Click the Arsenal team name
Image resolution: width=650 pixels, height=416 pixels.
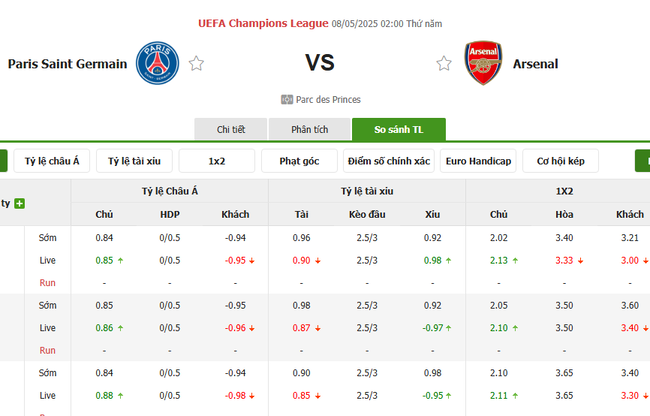click(535, 64)
